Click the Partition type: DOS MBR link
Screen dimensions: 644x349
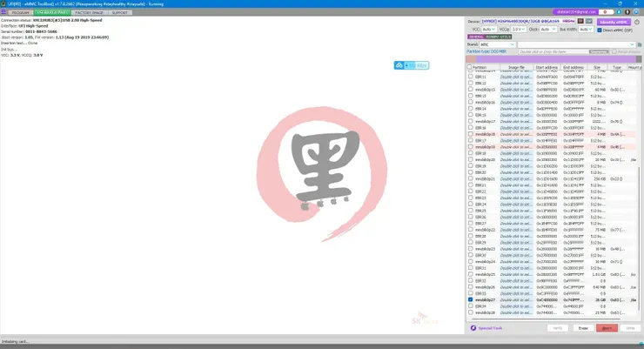tap(486, 51)
